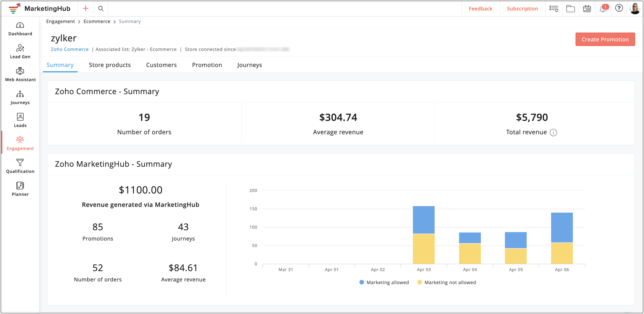Click the Summary breadcrumb text
The image size is (644, 314).
click(130, 21)
